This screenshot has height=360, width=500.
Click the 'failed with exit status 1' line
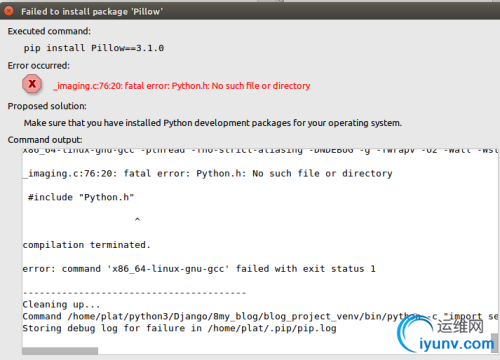(199, 269)
